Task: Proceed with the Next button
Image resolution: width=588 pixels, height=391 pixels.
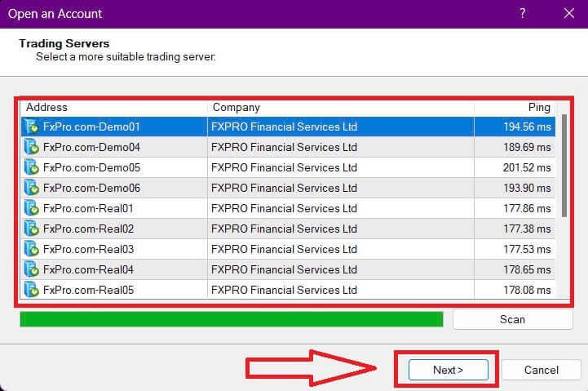Action: [448, 370]
